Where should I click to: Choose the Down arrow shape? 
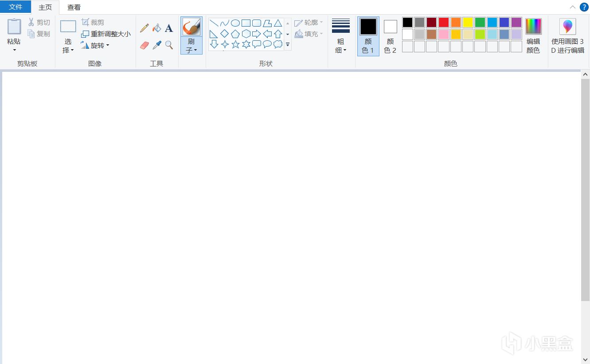coord(214,44)
